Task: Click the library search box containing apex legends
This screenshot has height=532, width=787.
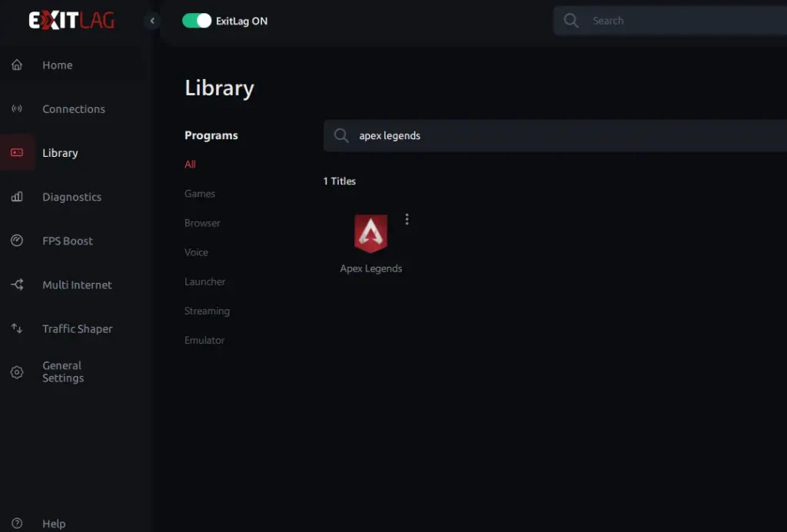Action: pos(555,135)
